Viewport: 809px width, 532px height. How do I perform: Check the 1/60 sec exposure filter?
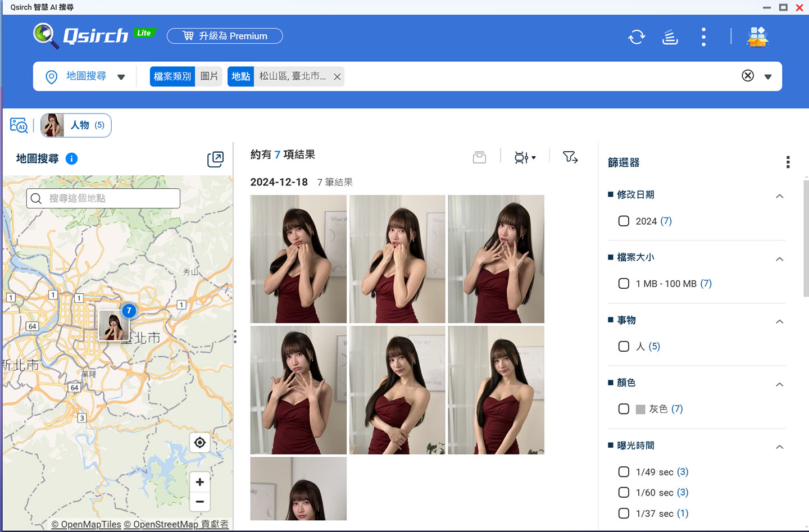624,493
